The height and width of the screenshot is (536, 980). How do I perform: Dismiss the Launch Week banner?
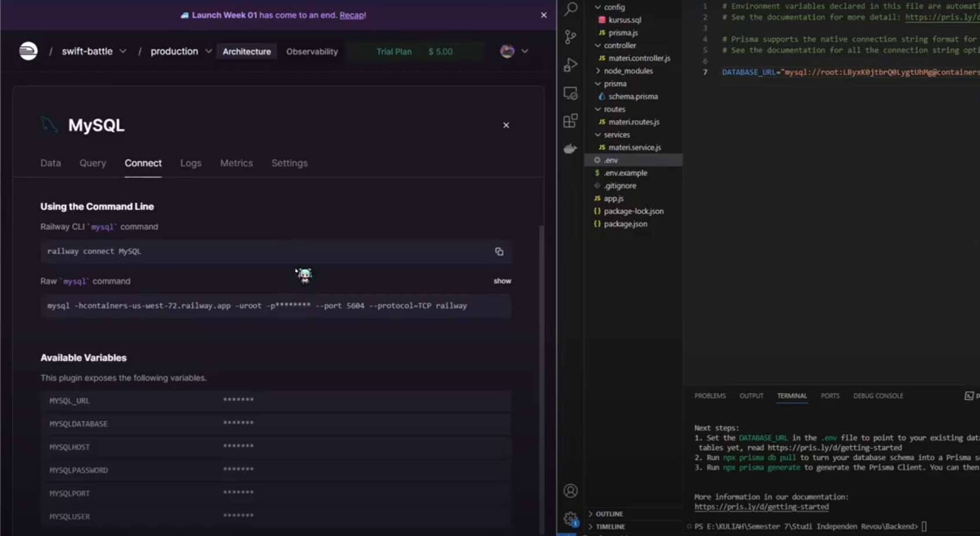tap(543, 15)
